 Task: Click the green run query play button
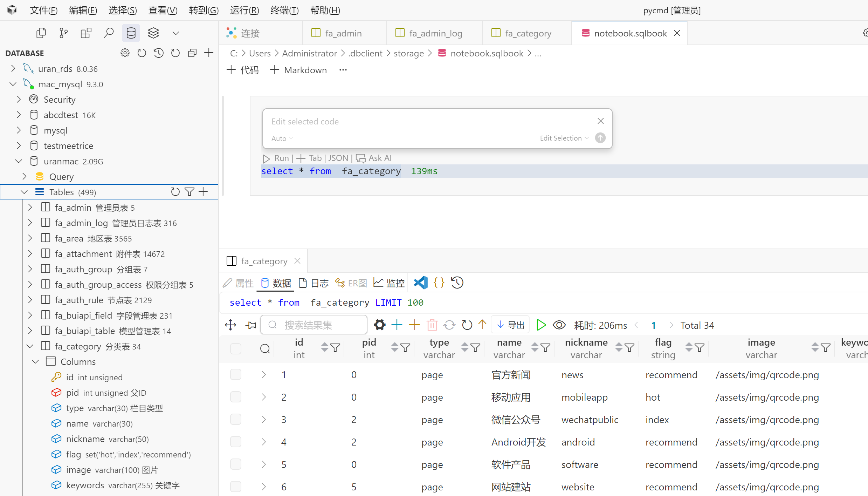click(541, 325)
